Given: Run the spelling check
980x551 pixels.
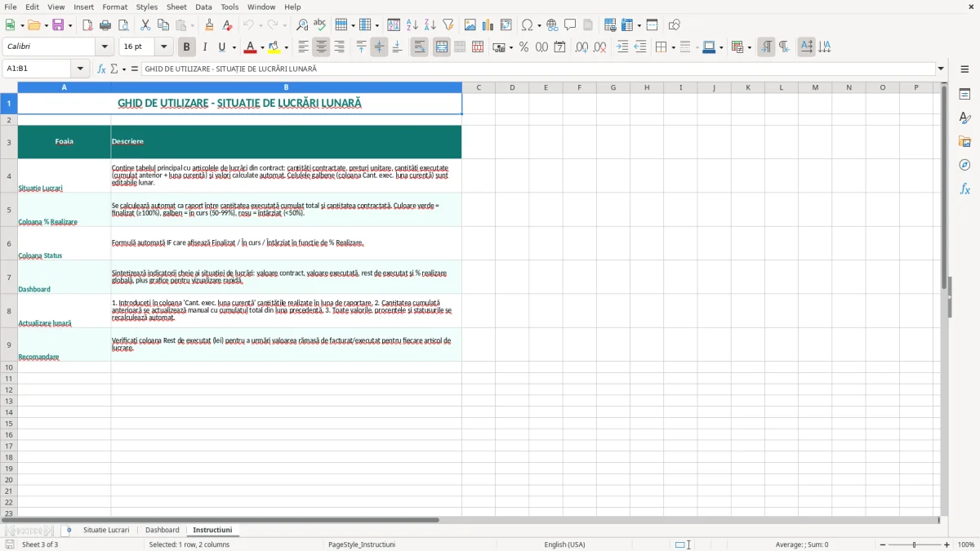Looking at the screenshot, I should [320, 25].
